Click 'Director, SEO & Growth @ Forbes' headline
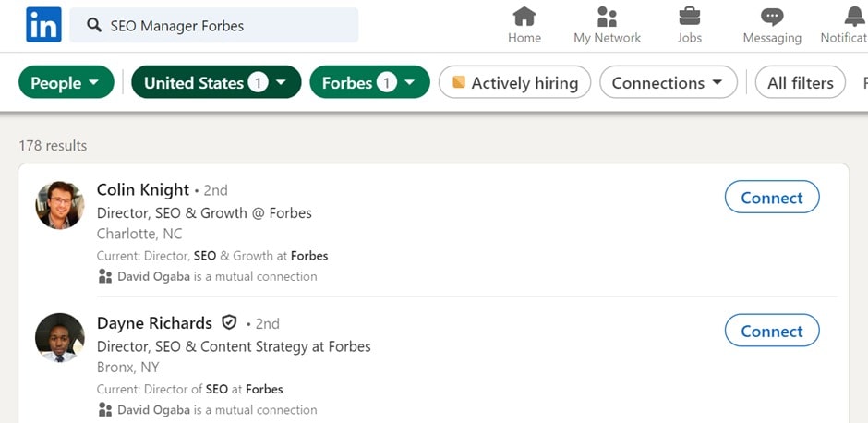This screenshot has height=423, width=868. [204, 213]
